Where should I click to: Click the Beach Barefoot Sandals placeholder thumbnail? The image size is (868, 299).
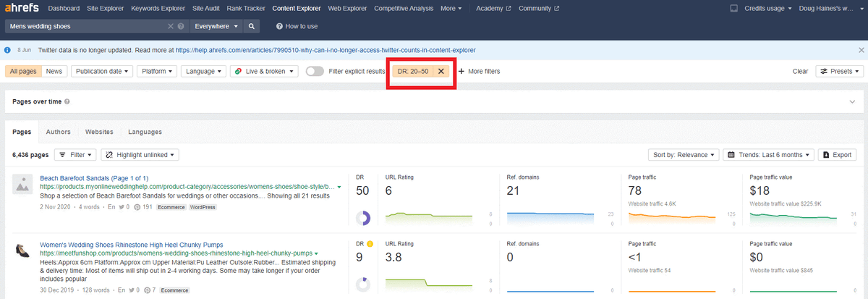pos(22,185)
